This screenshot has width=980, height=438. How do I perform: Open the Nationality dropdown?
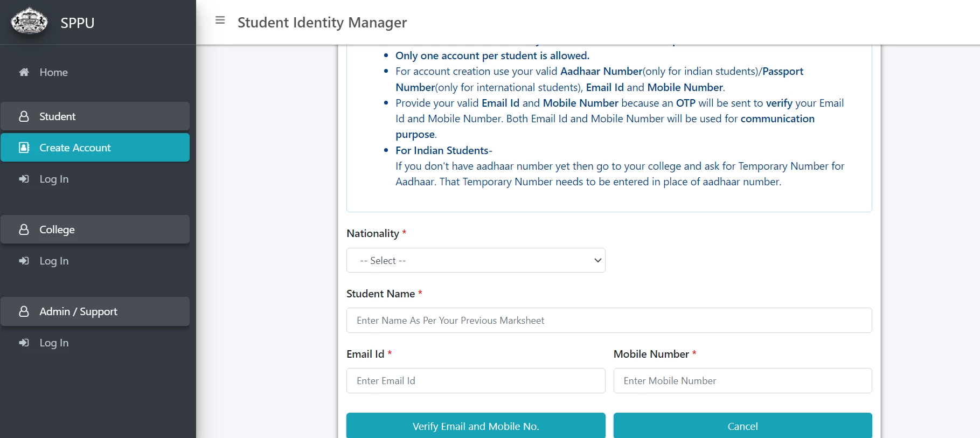tap(476, 260)
